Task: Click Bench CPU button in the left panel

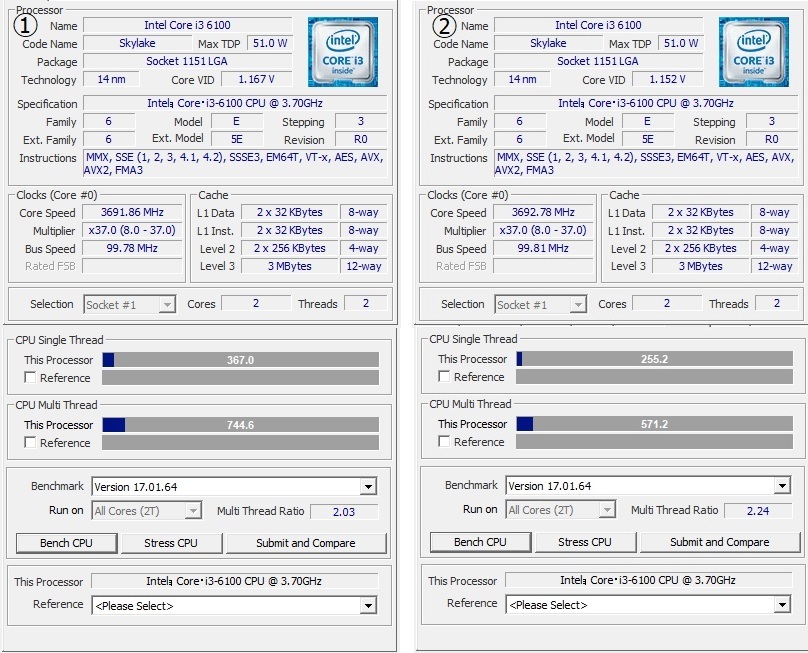Action: pos(66,543)
